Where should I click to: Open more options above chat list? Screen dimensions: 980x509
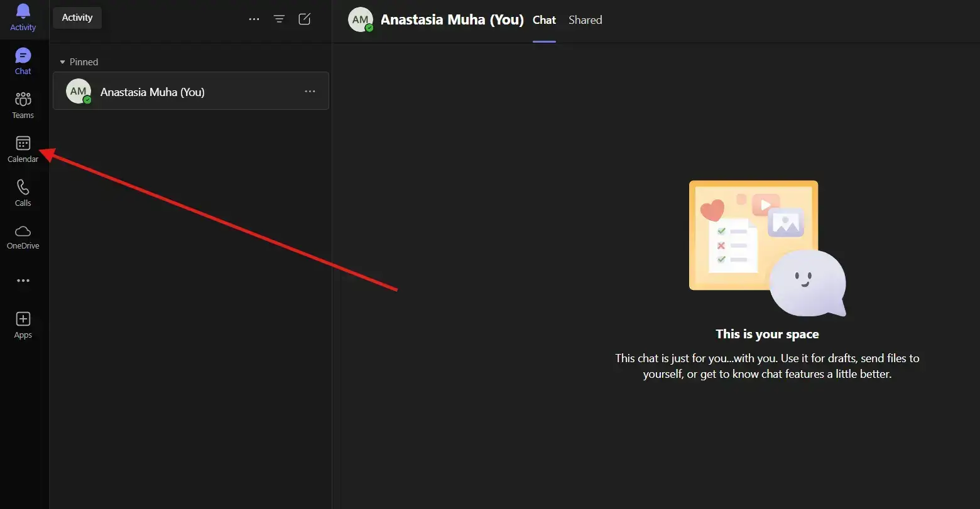[x=254, y=19]
